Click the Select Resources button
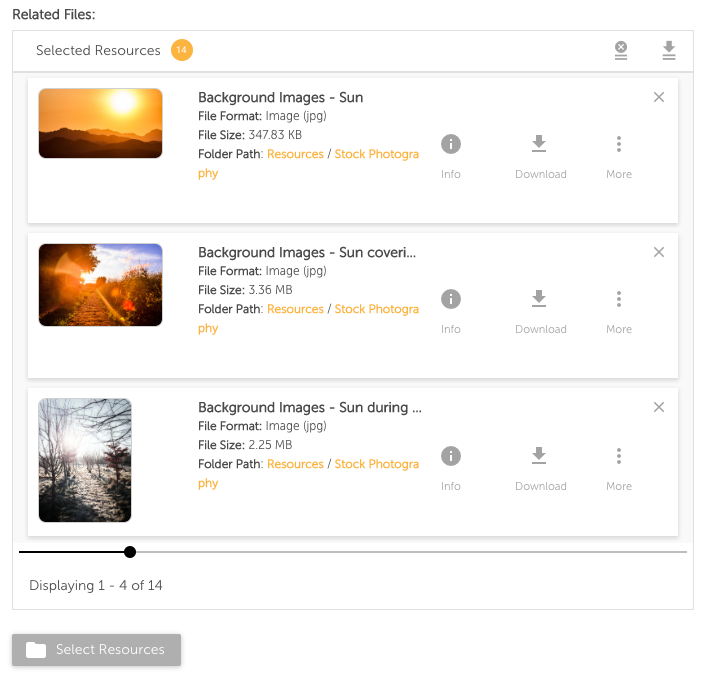 tap(96, 649)
